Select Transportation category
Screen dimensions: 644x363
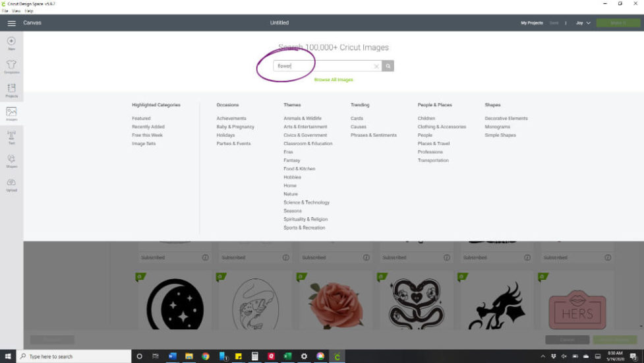433,160
